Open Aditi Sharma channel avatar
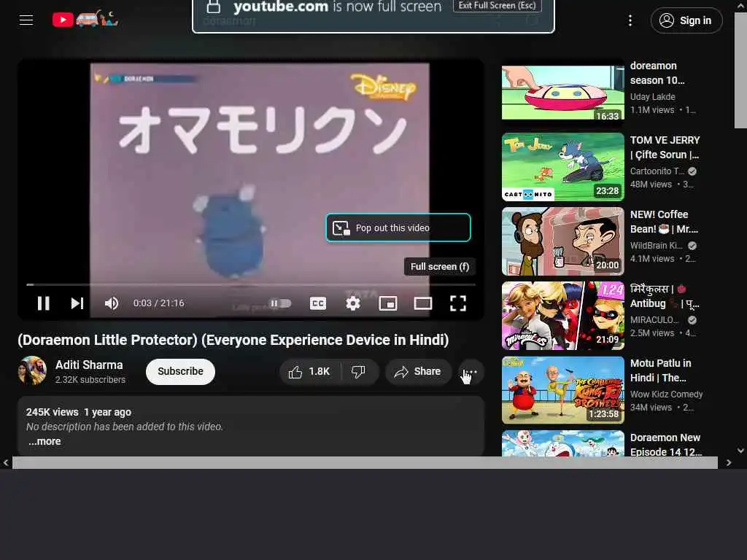Screen dimensions: 747x560 (32, 370)
